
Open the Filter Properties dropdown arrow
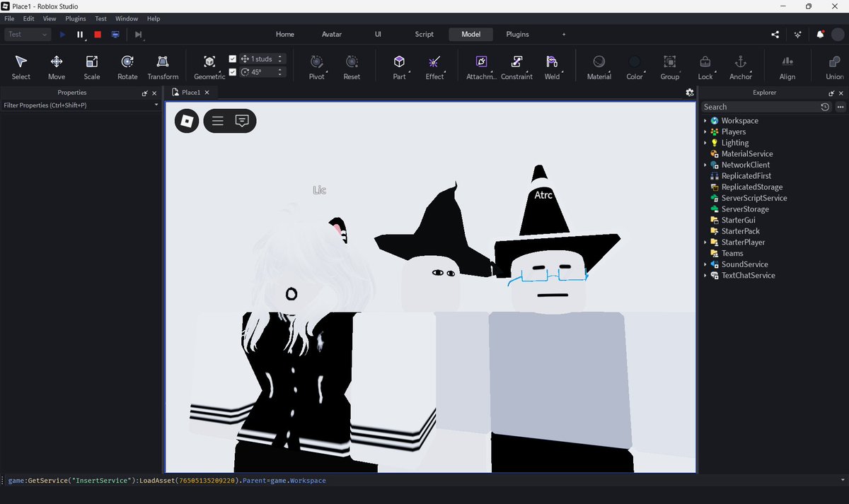156,105
